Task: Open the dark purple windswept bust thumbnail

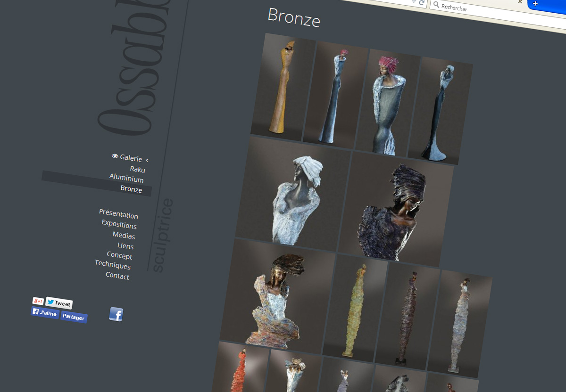Action: point(396,209)
